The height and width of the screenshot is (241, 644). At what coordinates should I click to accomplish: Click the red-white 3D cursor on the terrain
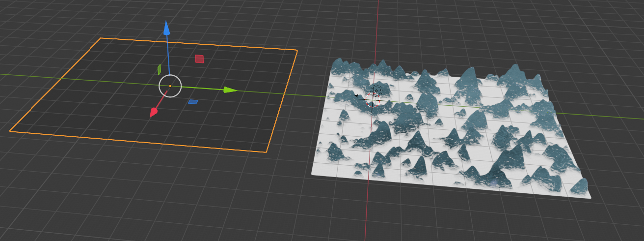tap(373, 100)
